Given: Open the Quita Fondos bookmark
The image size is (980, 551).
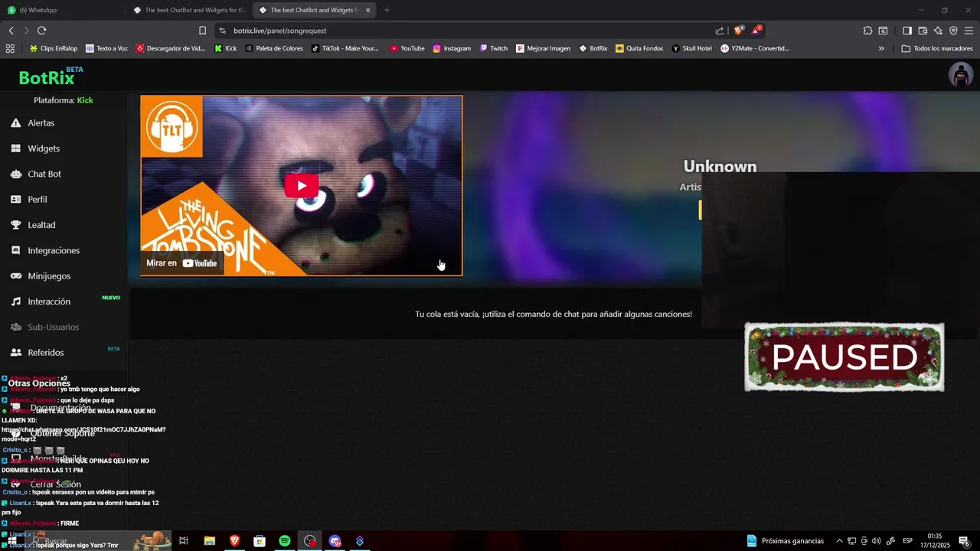Looking at the screenshot, I should click(639, 48).
